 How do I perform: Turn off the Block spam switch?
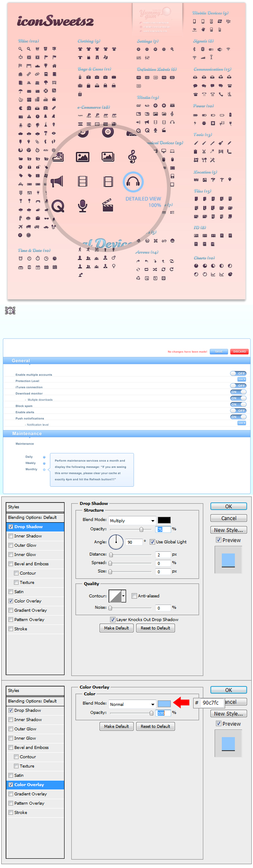click(238, 404)
